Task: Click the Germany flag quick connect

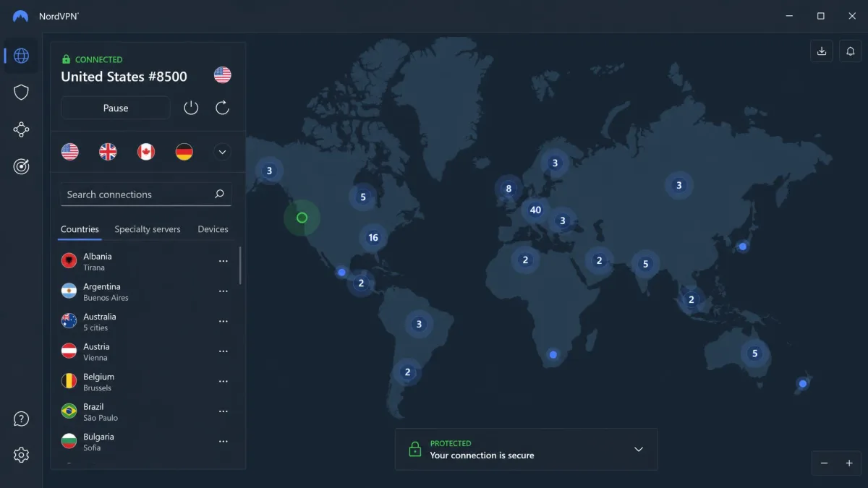Action: [x=184, y=152]
